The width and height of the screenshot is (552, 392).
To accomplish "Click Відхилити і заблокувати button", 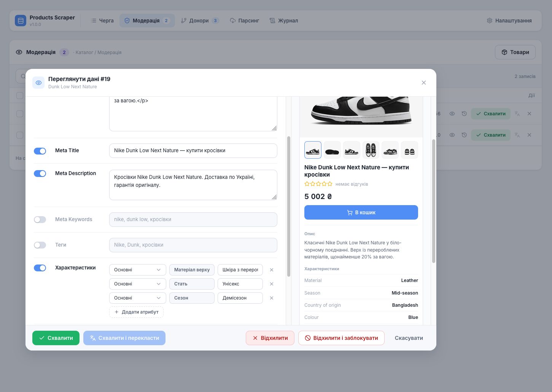I will tap(341, 338).
